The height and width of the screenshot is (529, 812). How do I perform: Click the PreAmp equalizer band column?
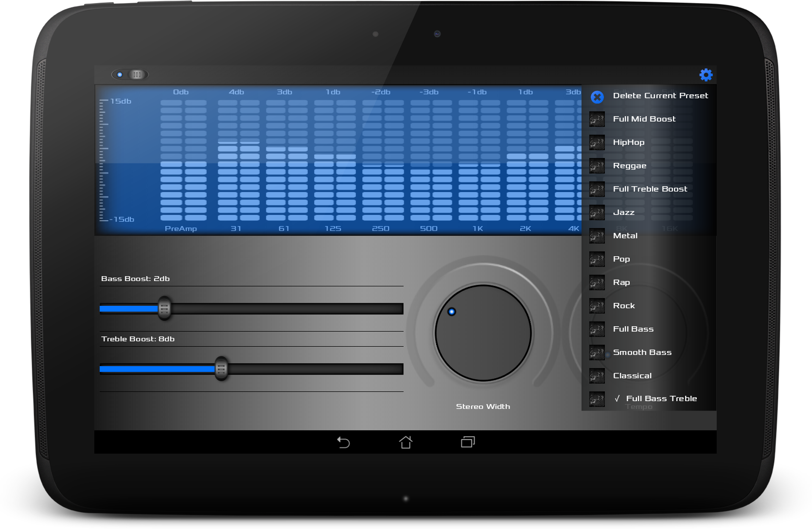[x=183, y=160]
